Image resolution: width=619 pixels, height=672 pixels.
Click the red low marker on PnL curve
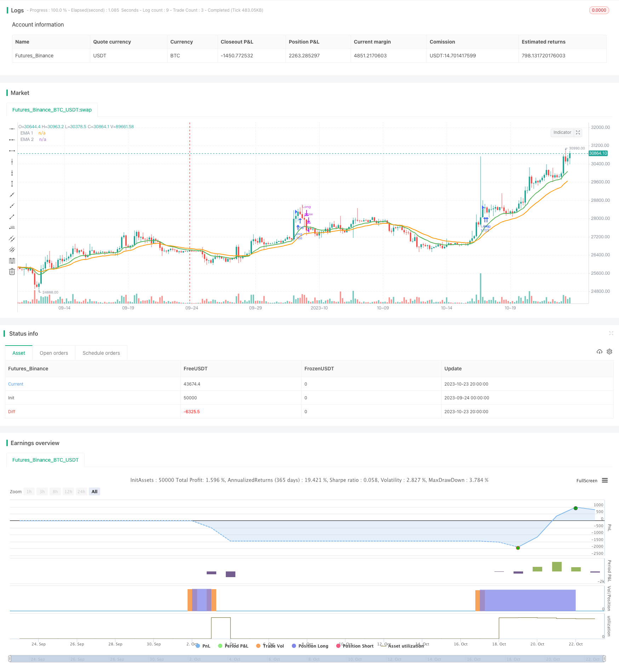click(518, 548)
